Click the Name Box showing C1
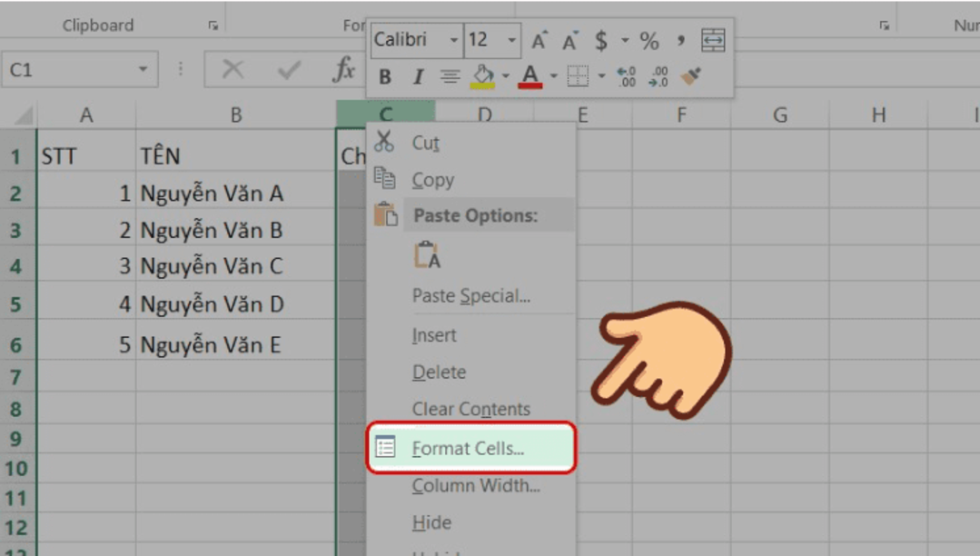980x556 pixels. pyautogui.click(x=70, y=69)
